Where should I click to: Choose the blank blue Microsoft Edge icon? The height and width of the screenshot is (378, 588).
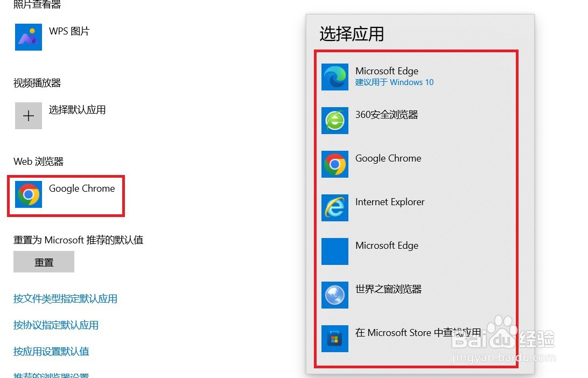pyautogui.click(x=335, y=251)
